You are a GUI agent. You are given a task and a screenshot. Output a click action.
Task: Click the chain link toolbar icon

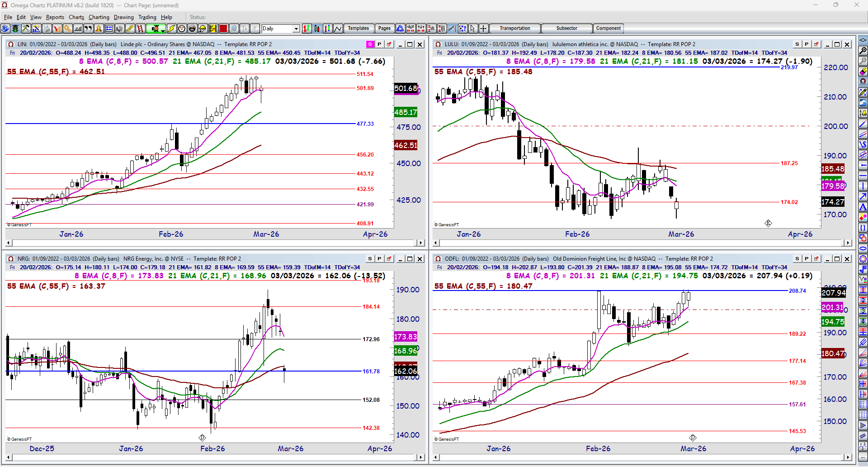click(x=130, y=29)
